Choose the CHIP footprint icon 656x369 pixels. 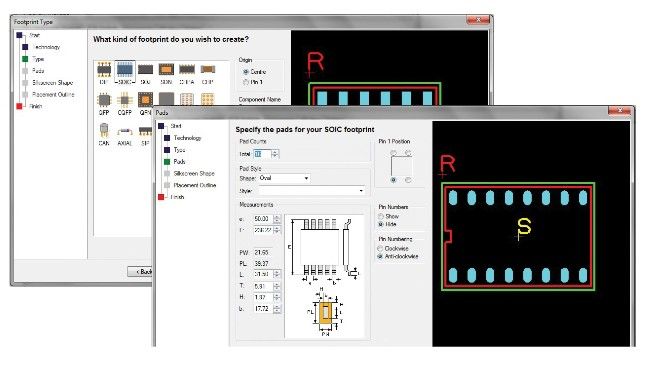coord(208,69)
